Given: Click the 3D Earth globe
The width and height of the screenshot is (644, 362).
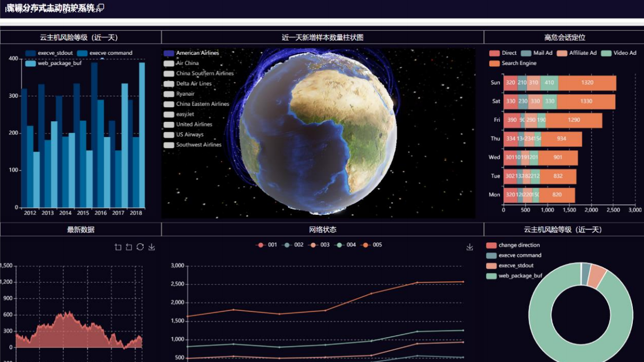Looking at the screenshot, I should coord(318,133).
